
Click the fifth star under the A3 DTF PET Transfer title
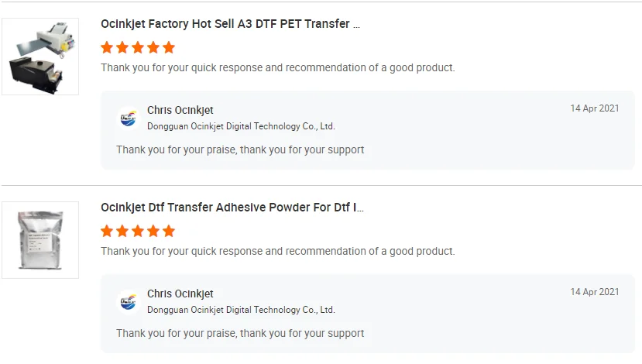169,47
